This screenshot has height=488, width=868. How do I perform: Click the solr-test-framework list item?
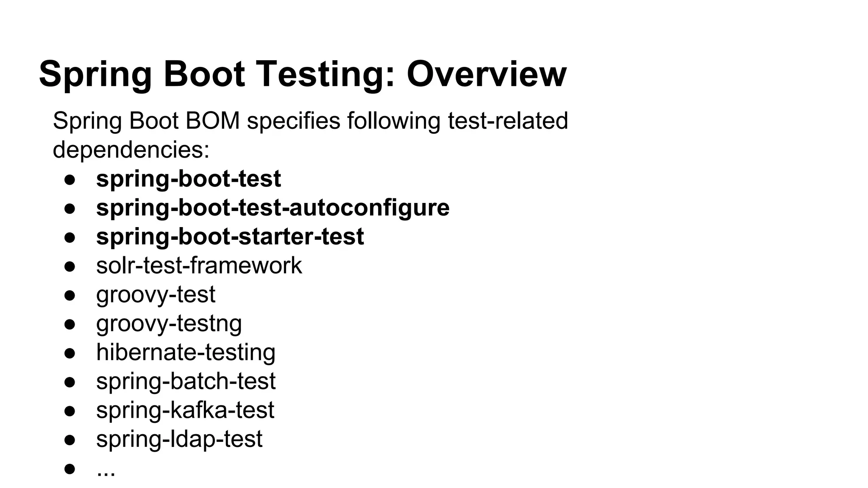(x=199, y=266)
